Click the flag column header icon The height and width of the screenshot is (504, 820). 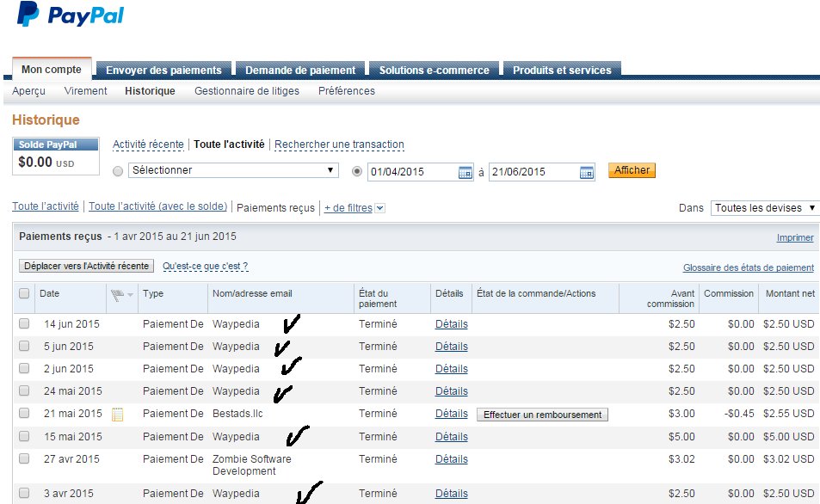117,295
